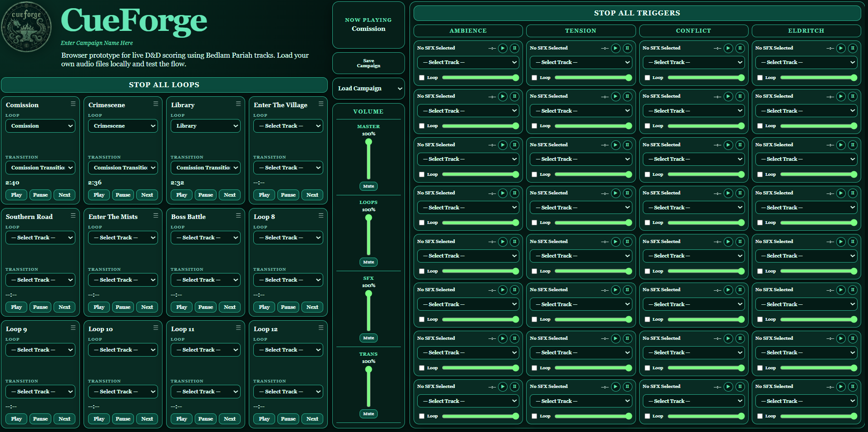Viewport: 868px width, 432px height.
Task: Open the Loop 8 card's hamburger menu icon
Action: click(x=321, y=216)
